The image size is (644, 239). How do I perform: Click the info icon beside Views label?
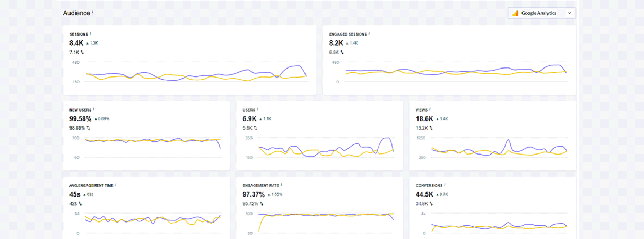point(430,109)
